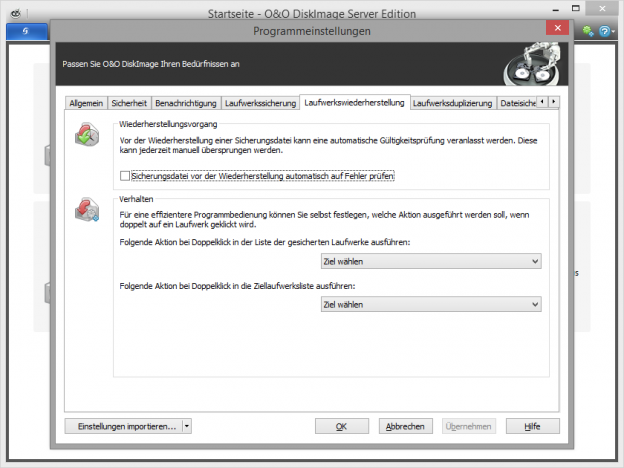Click the O&O application icon in title bar
Screen dimensions: 624x468
[16, 14]
